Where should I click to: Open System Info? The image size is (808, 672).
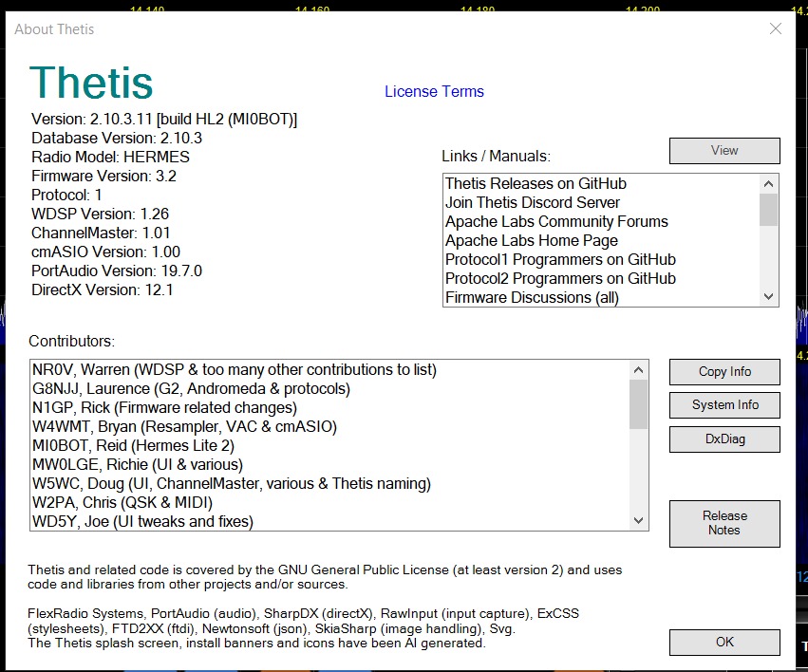tap(724, 405)
